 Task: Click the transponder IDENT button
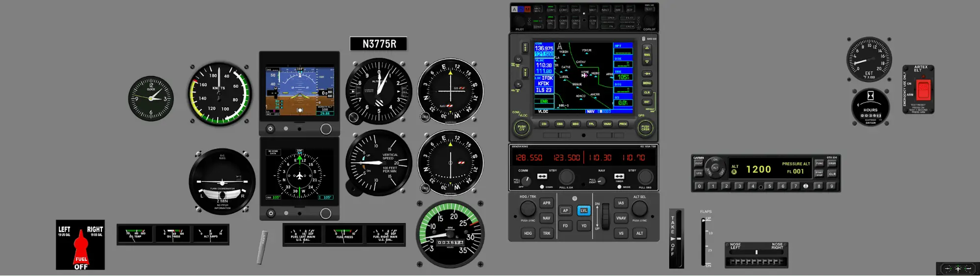(x=699, y=163)
